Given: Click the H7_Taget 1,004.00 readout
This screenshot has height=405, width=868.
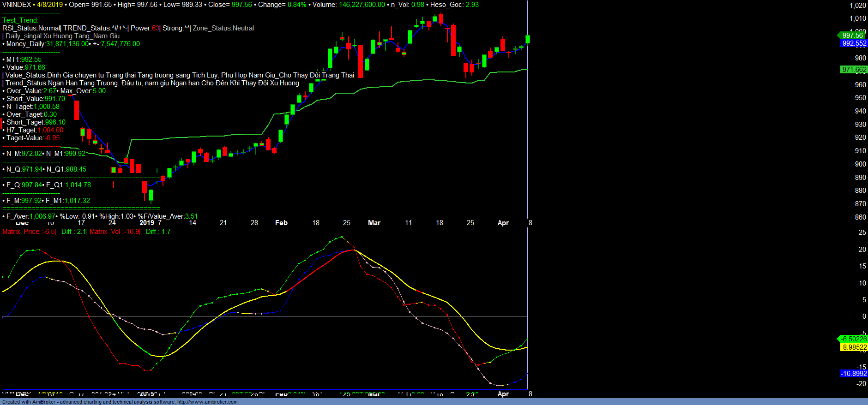Looking at the screenshot, I should click(x=35, y=130).
